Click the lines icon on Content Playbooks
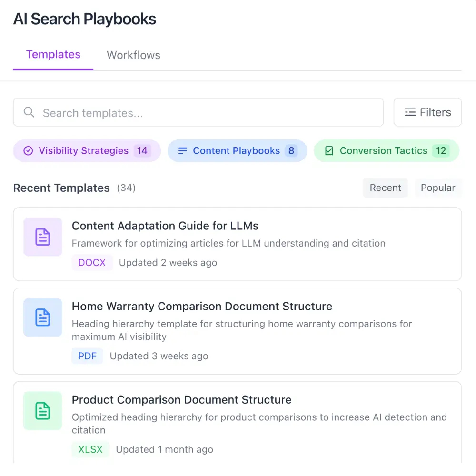Viewport: 476px width, 476px height. coord(182,151)
